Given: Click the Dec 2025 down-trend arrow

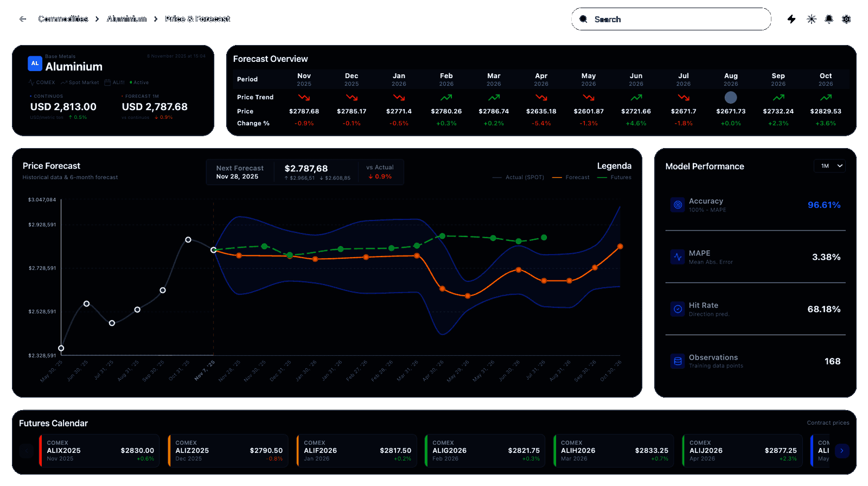Looking at the screenshot, I should [352, 98].
